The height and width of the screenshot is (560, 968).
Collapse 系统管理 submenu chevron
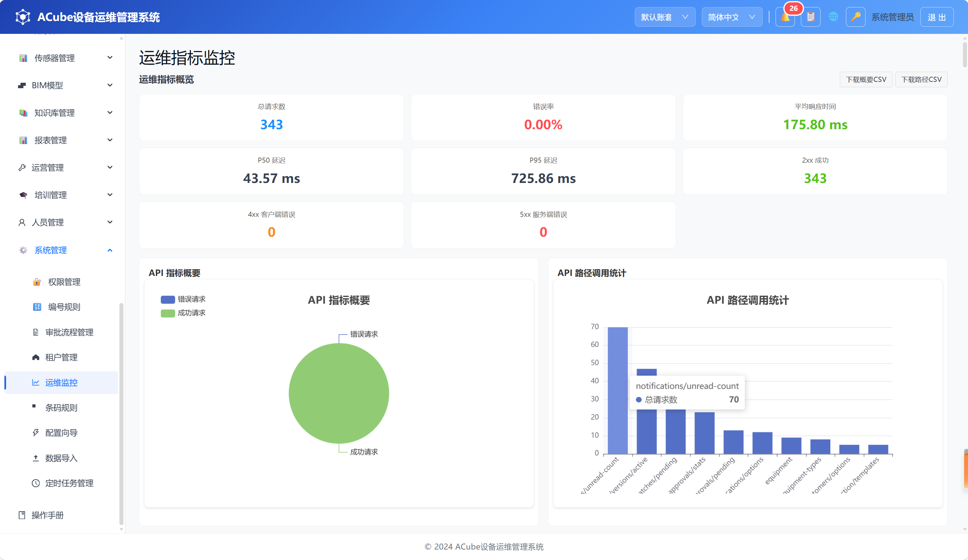coord(110,251)
